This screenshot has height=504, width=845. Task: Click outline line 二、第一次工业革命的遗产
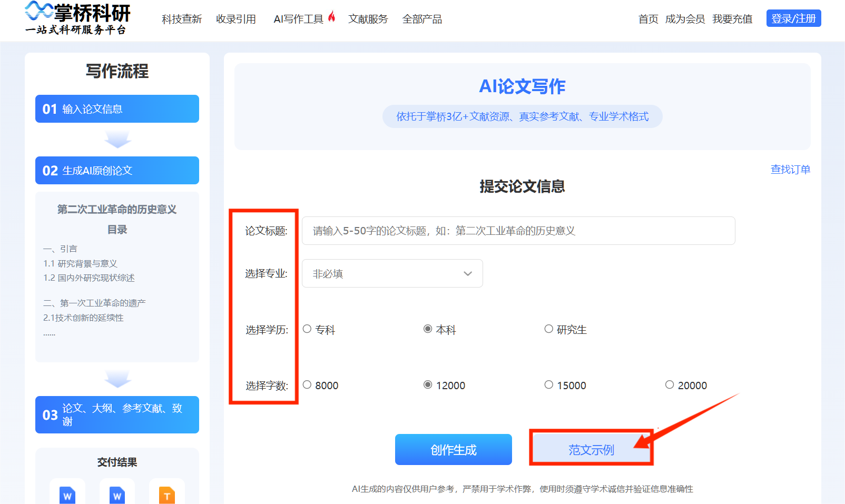tap(94, 303)
